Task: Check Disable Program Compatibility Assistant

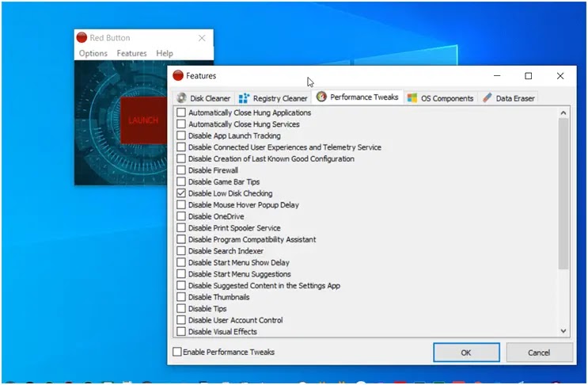Action: point(181,239)
